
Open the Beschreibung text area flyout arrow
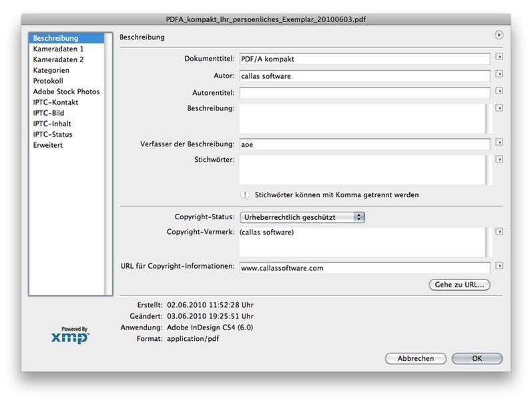[499, 108]
